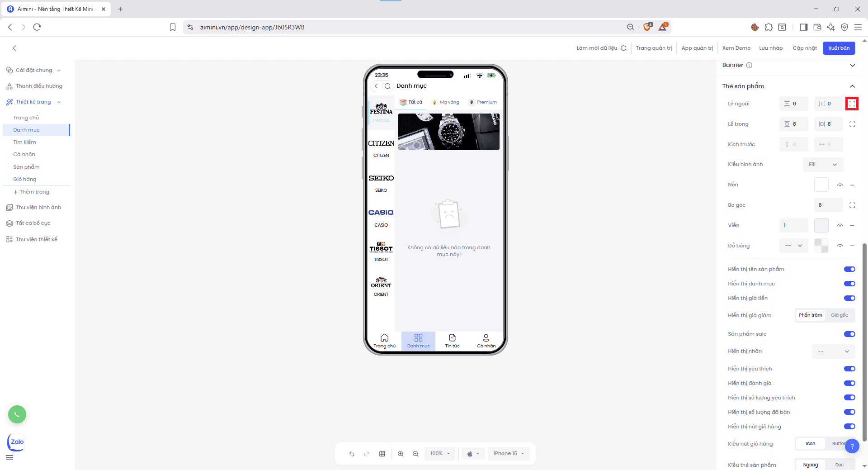Collapse the Thẻ sản phẩm section

point(852,86)
